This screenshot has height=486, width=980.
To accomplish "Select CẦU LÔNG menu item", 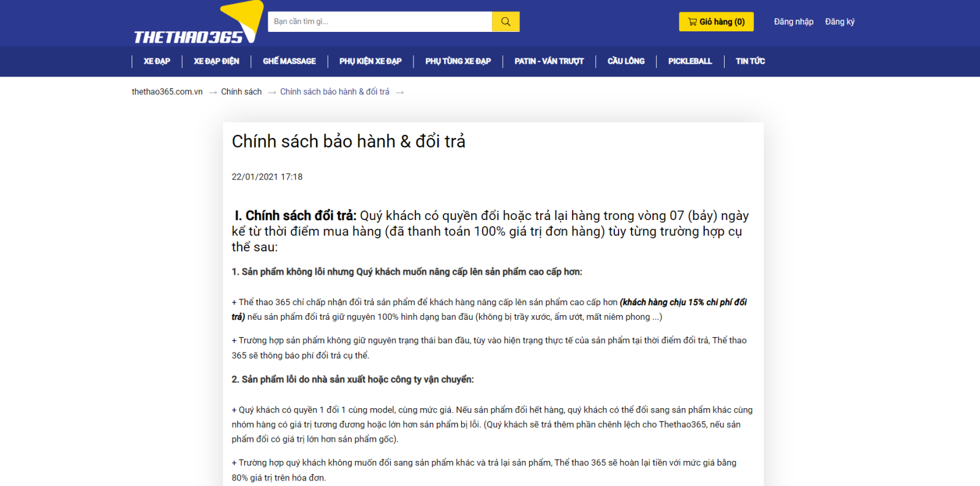I will 625,61.
